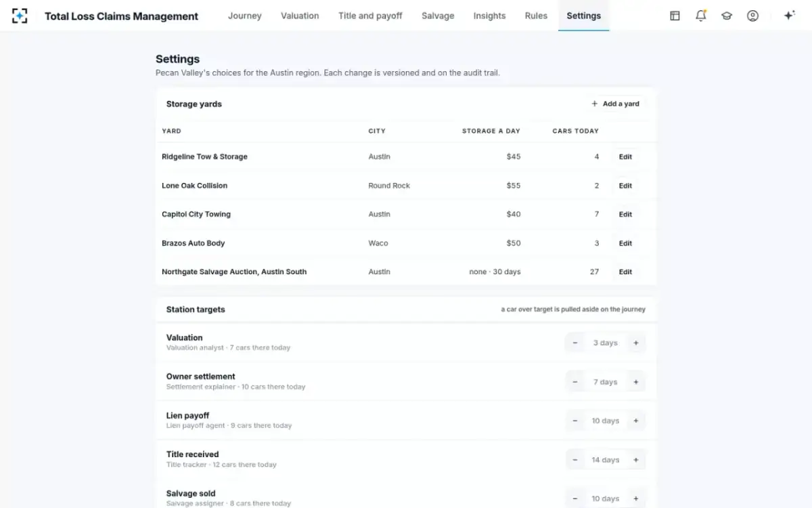Viewport: 812px width, 508px height.
Task: Select Capitol City Towing name
Action: [x=196, y=214]
